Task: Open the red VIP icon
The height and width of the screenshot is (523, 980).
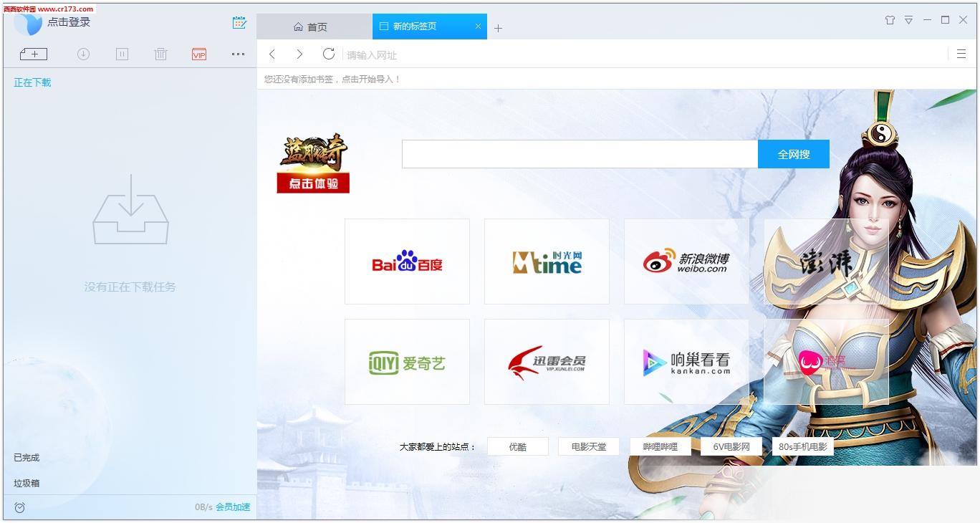Action: pyautogui.click(x=199, y=54)
